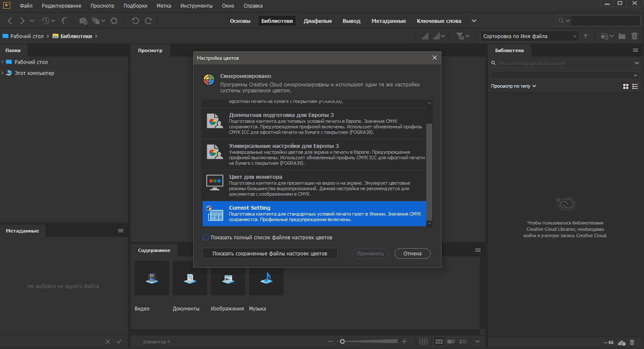
Task: View content as list icon
Action: pyautogui.click(x=464, y=342)
